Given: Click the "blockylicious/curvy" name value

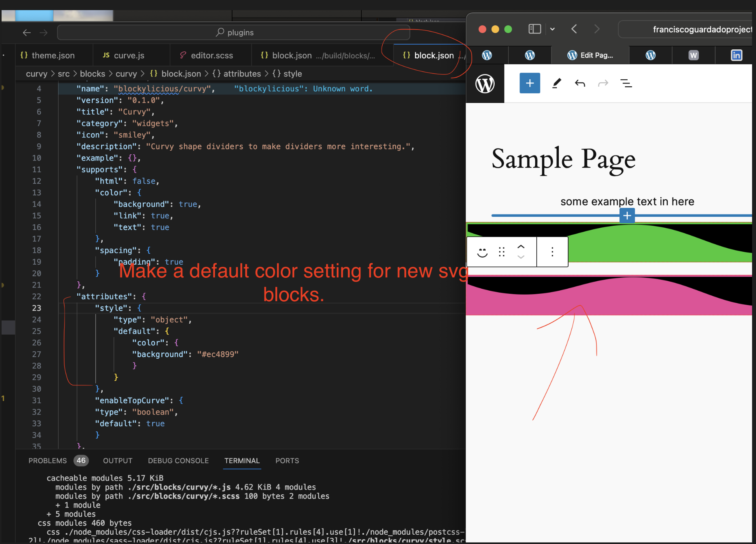Looking at the screenshot, I should coord(163,89).
